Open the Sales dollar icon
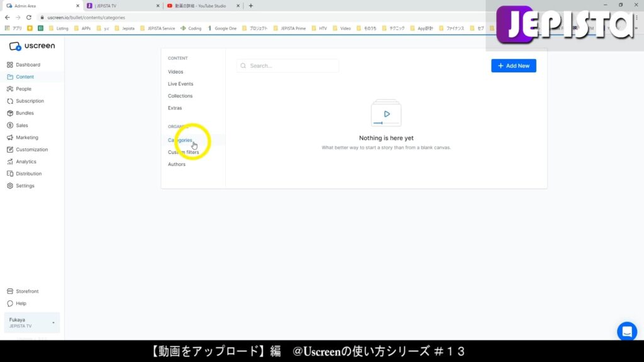The image size is (644, 362). click(x=10, y=125)
